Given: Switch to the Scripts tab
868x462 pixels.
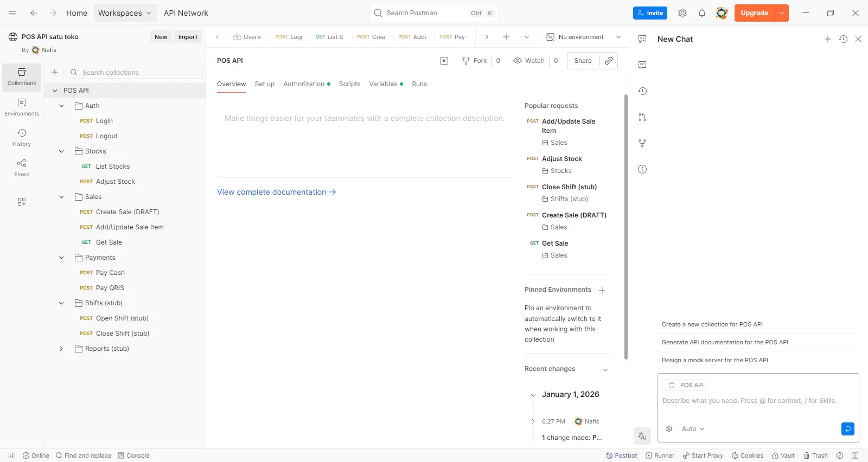Looking at the screenshot, I should coord(350,84).
